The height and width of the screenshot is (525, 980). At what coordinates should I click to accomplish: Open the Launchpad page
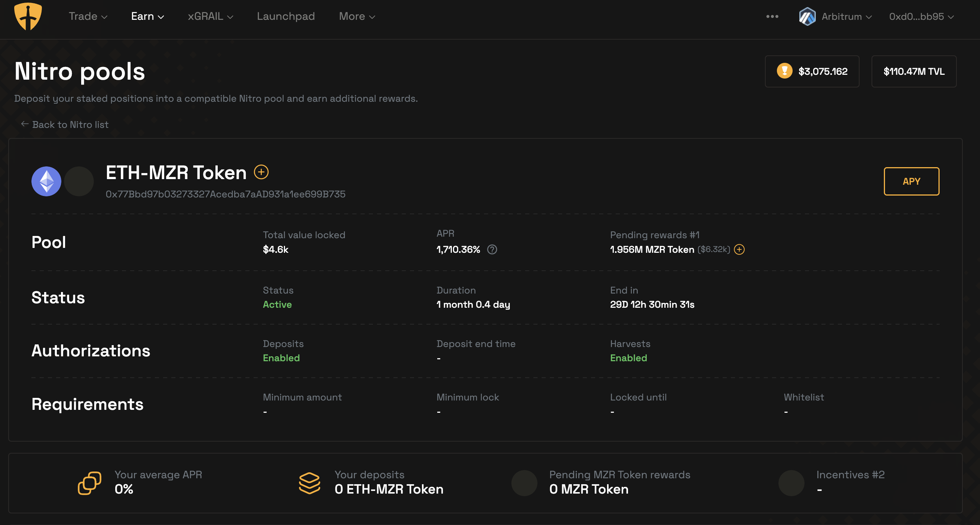point(286,16)
